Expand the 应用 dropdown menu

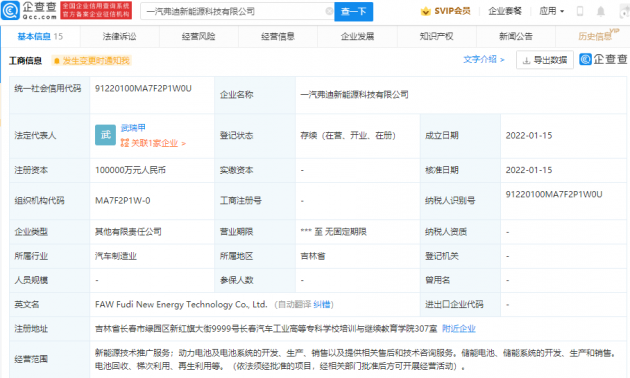[x=552, y=11]
